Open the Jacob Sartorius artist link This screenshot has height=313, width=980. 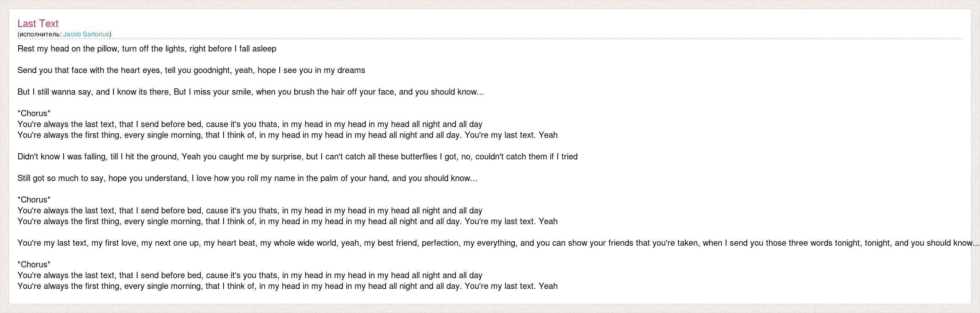86,34
